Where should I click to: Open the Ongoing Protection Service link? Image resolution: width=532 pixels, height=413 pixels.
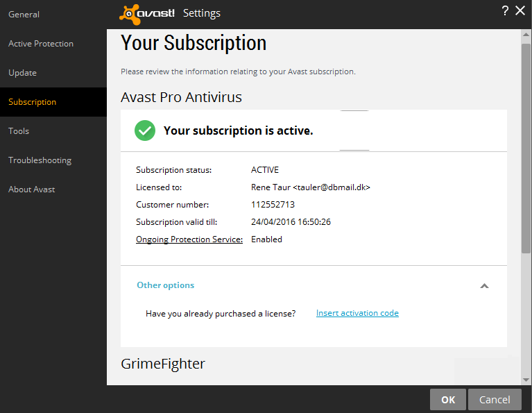point(189,239)
